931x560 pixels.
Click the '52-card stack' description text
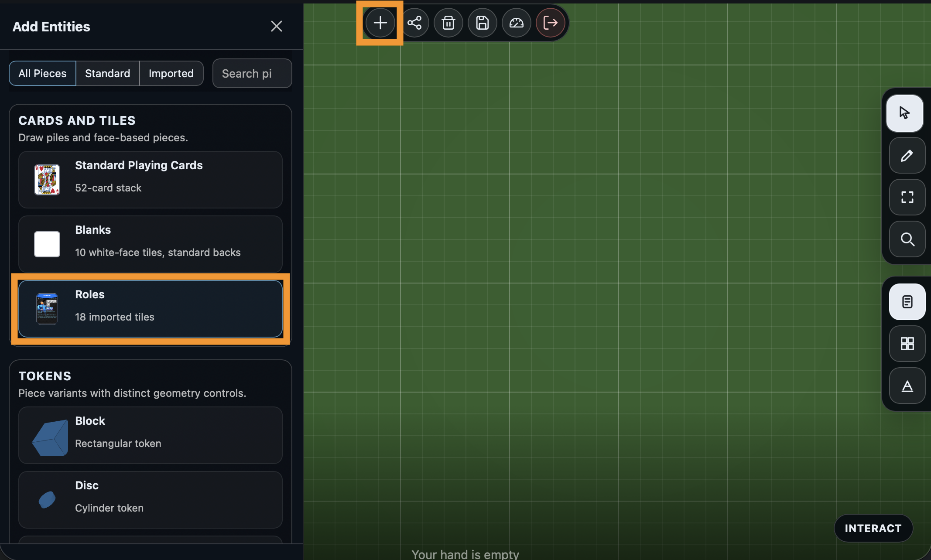click(x=108, y=188)
